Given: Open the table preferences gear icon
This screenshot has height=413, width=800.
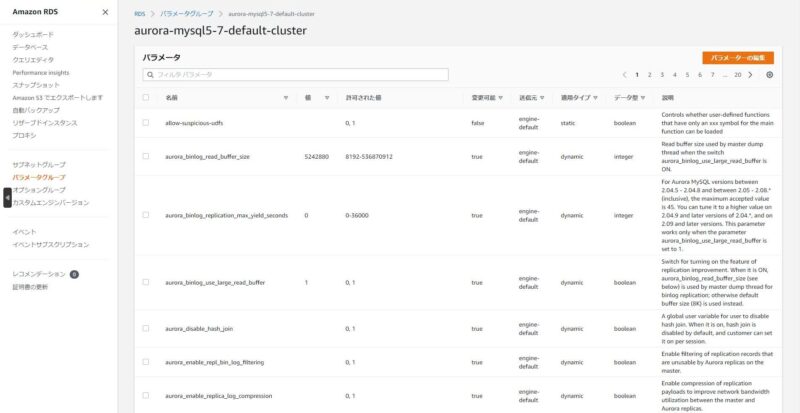Looking at the screenshot, I should coord(769,75).
